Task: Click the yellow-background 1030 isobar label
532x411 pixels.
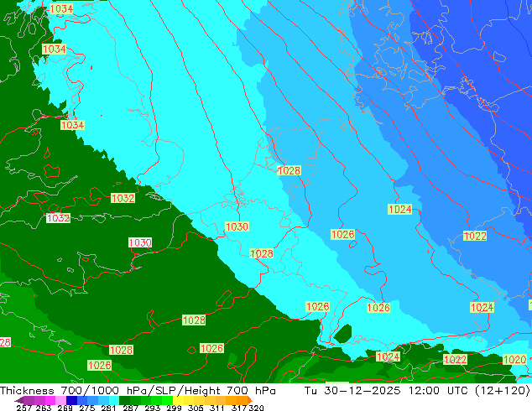Action: (x=237, y=226)
